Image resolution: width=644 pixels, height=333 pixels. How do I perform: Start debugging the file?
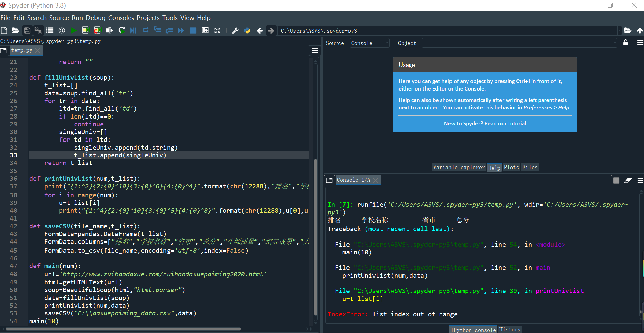(133, 31)
